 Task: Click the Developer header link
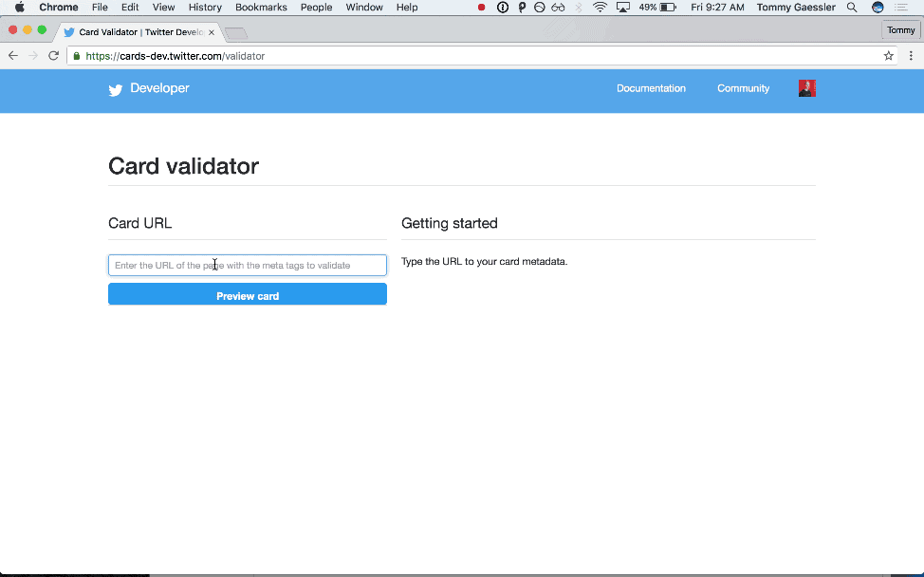[159, 88]
